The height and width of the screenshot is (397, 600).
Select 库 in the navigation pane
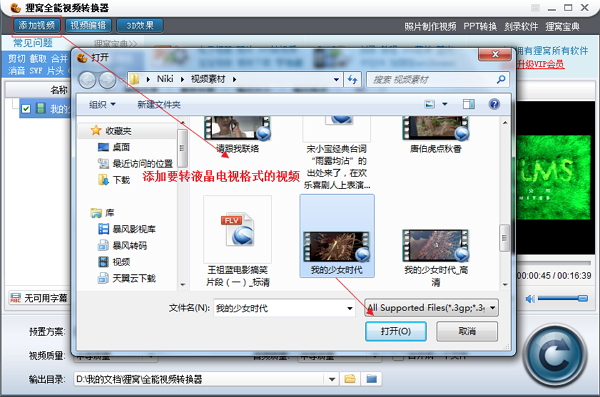tap(103, 212)
